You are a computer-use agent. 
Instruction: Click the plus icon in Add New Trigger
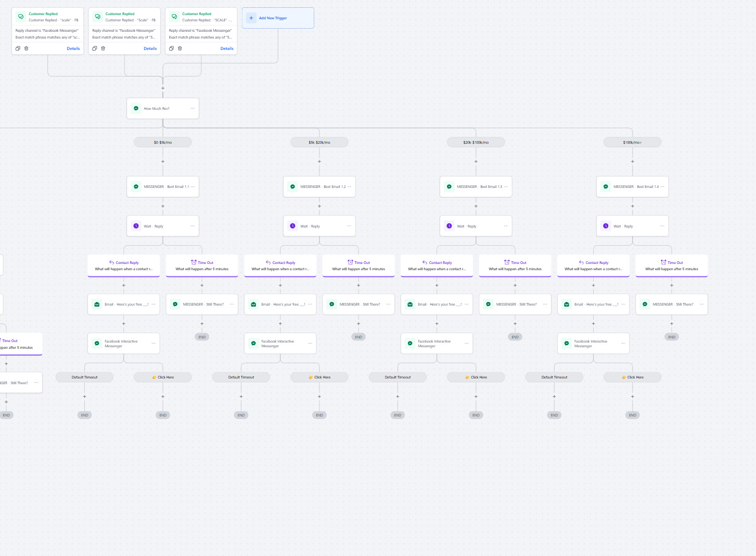tap(251, 18)
